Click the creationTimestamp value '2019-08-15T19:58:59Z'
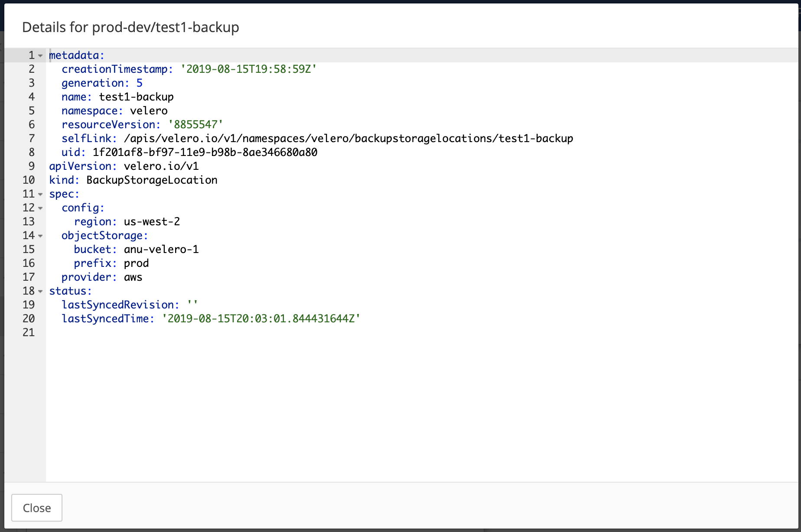 249,69
